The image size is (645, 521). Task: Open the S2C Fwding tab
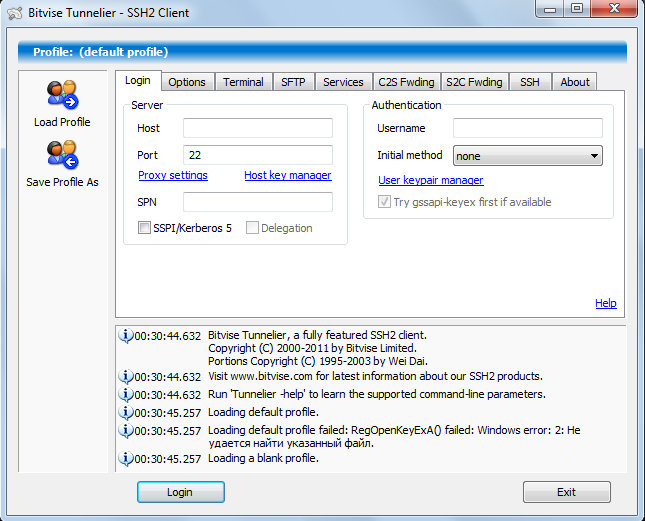point(475,82)
